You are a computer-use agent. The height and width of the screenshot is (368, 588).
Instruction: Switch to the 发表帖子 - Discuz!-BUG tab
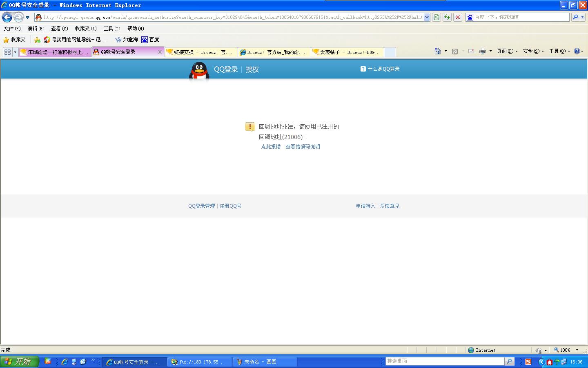[347, 52]
